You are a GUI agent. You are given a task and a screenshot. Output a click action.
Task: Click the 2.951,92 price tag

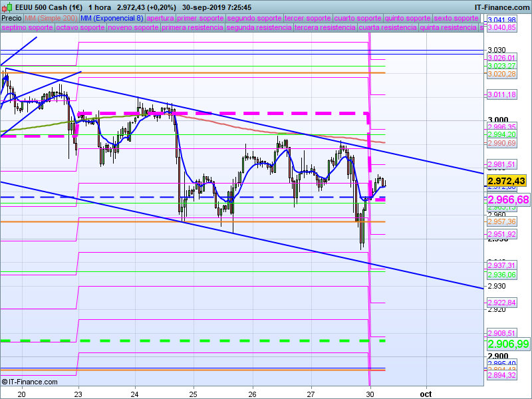[x=502, y=234]
